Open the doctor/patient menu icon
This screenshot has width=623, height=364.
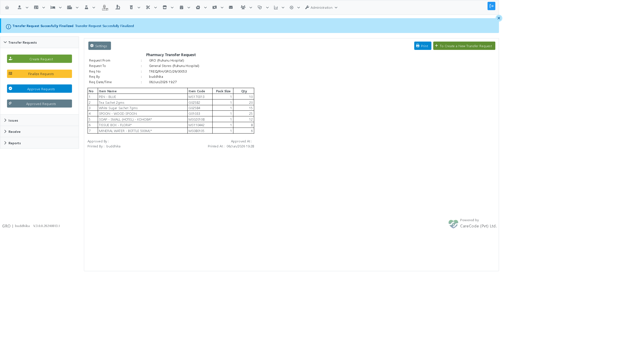[x=20, y=7]
